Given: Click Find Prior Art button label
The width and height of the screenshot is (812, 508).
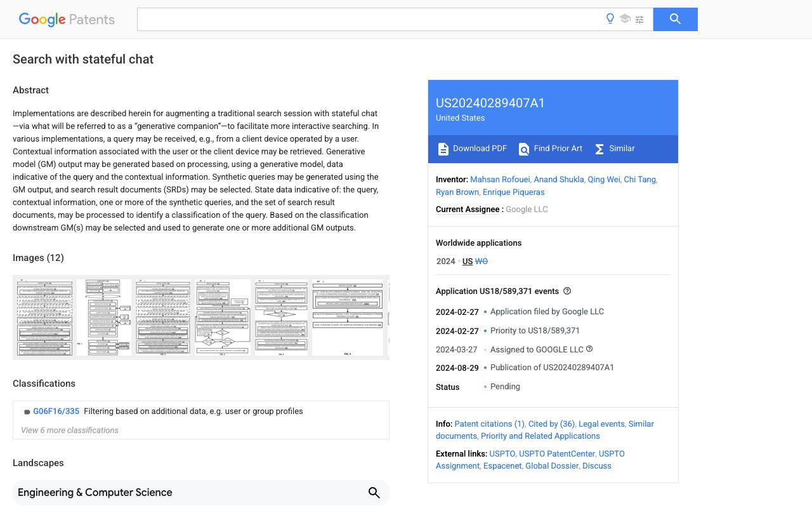Looking at the screenshot, I should point(558,149).
